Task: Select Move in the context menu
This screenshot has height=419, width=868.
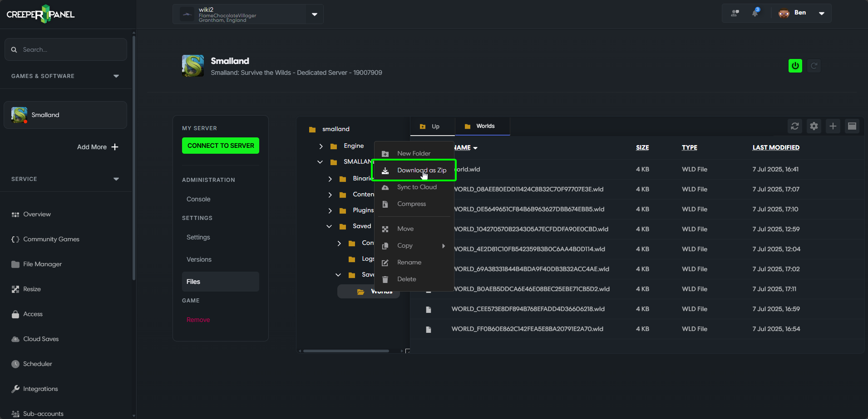Action: [x=414, y=229]
